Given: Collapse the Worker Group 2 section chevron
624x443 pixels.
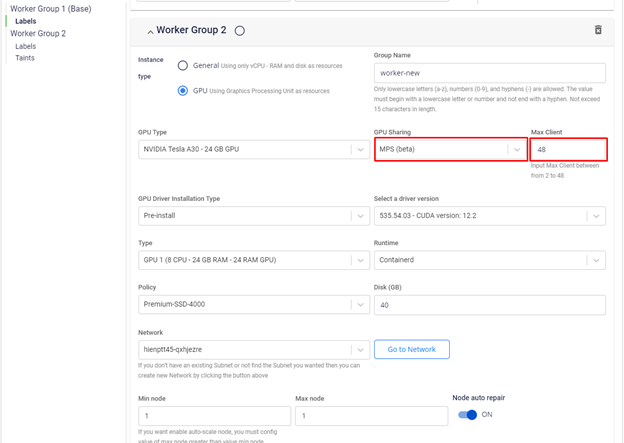Looking at the screenshot, I should [150, 31].
